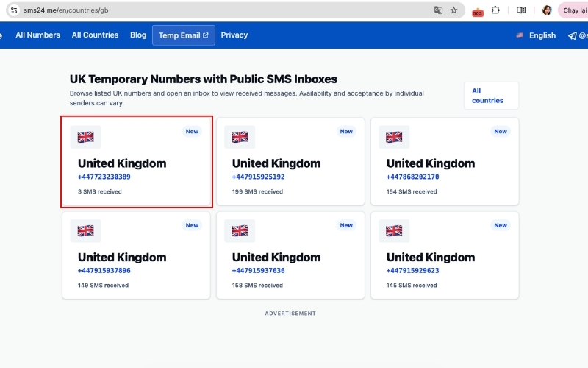Open number +447915937636 inbox
Image resolution: width=588 pixels, height=368 pixels.
pyautogui.click(x=258, y=270)
